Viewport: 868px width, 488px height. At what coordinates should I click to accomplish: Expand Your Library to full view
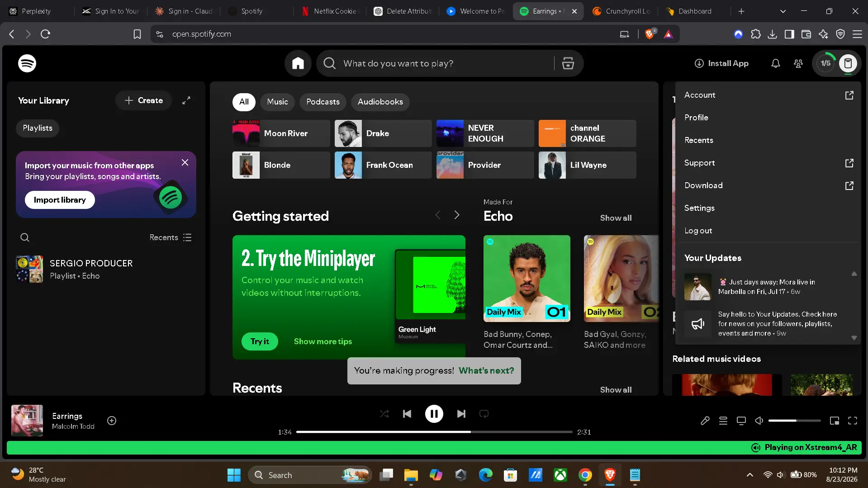(x=186, y=100)
